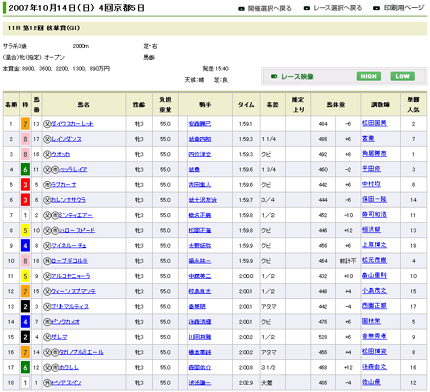This screenshot has width=430, height=392.
Task: Open jockey link in the 1st-place row
Action: [x=200, y=124]
